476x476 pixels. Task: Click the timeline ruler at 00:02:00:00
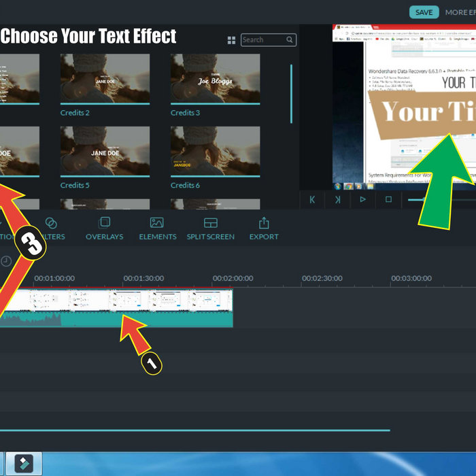click(233, 279)
